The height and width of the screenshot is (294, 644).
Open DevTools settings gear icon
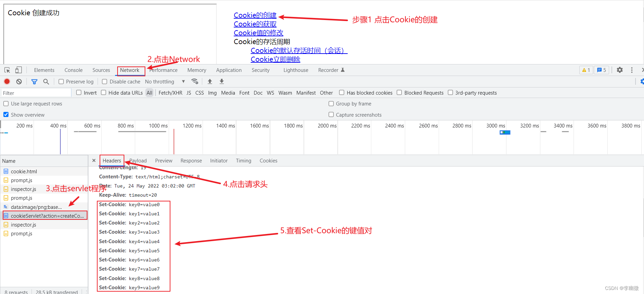pos(620,70)
